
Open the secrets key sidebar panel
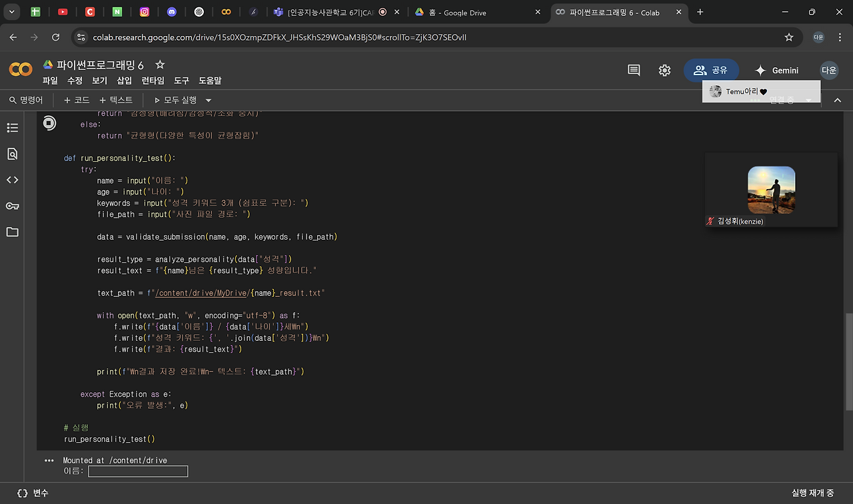[x=12, y=206]
